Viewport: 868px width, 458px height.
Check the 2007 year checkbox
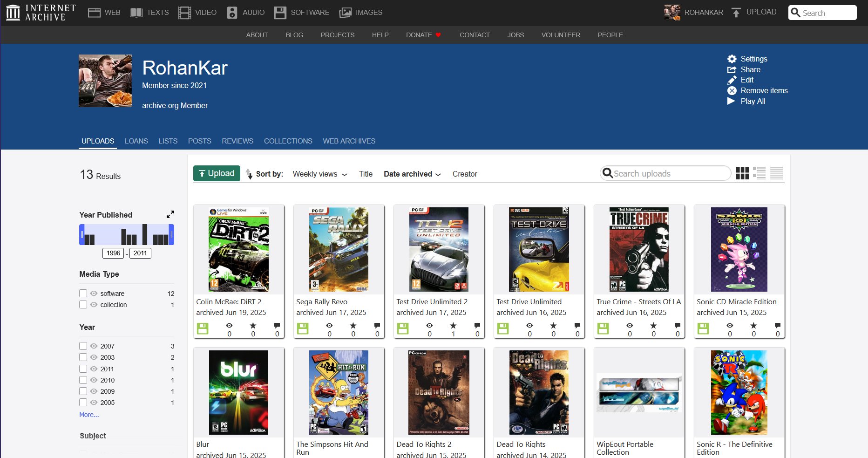coord(83,346)
